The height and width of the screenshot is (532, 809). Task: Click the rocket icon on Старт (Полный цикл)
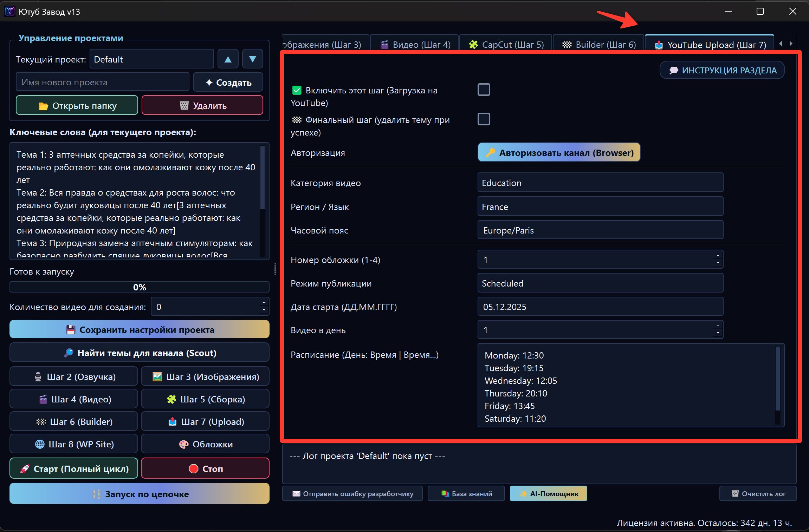point(25,469)
